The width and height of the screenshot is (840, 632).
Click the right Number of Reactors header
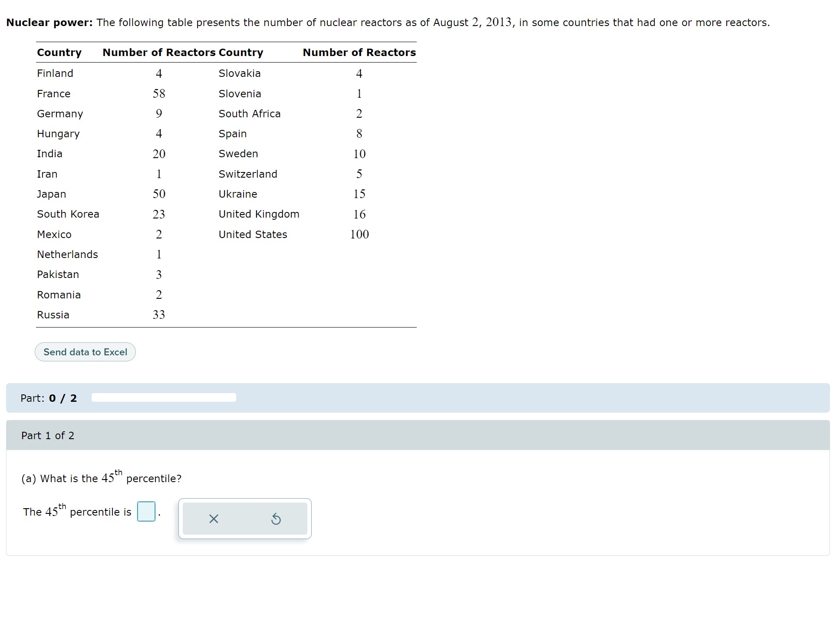coord(359,53)
